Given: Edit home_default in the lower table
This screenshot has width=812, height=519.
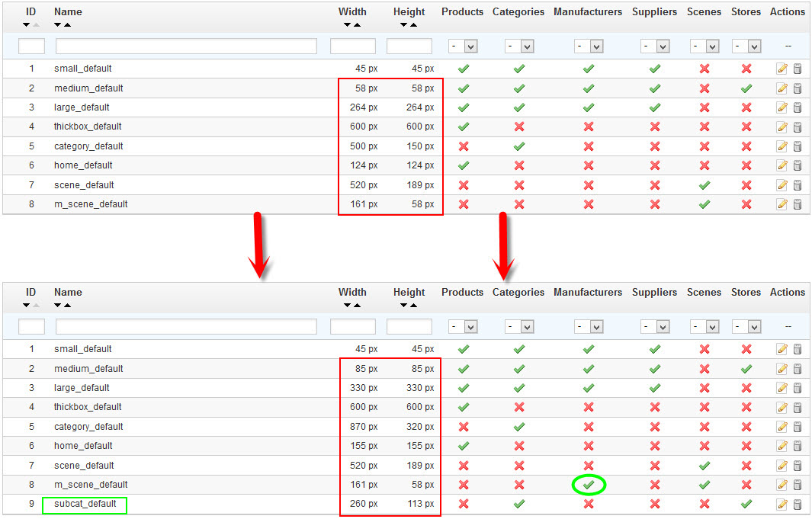Looking at the screenshot, I should pos(782,446).
